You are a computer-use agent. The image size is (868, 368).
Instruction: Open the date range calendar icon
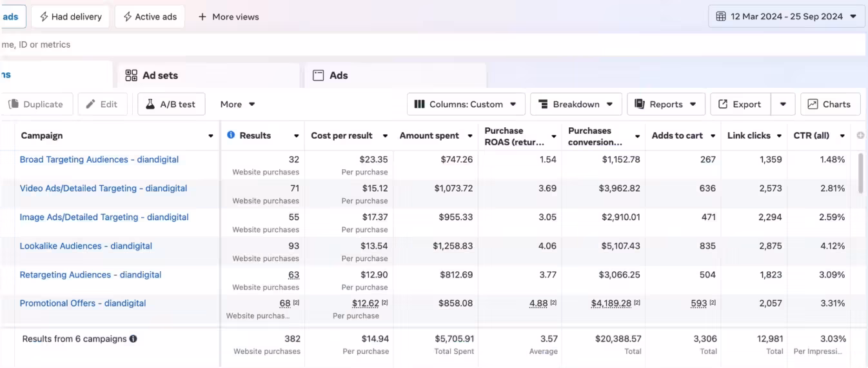point(721,17)
